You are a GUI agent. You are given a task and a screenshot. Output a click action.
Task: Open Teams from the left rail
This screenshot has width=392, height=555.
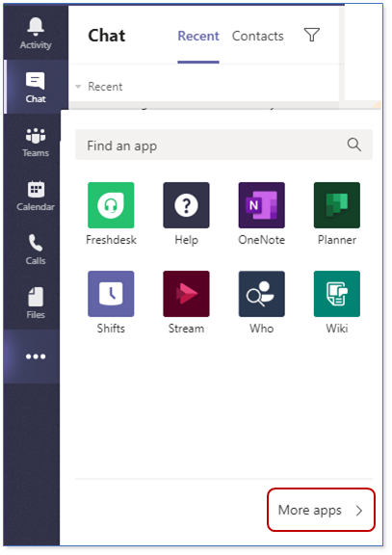click(36, 142)
